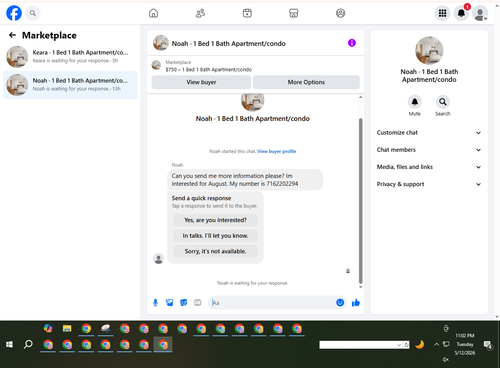Expand Media, files and links section
Viewport: 500px width, 368px height.
(x=429, y=167)
